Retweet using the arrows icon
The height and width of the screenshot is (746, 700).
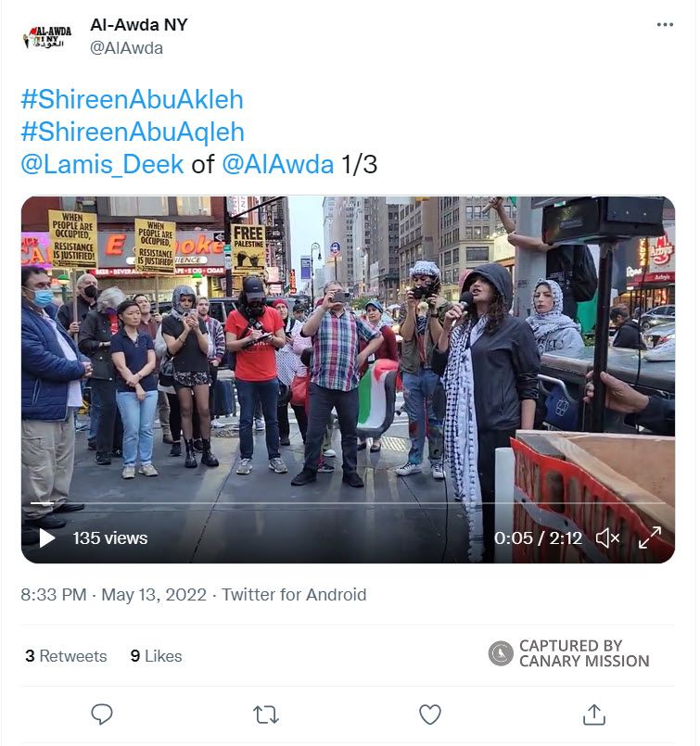click(x=266, y=714)
